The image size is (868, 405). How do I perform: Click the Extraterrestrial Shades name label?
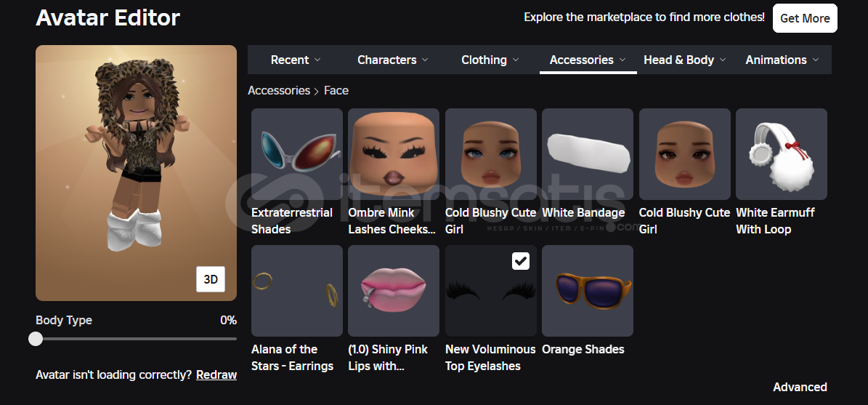tap(292, 221)
